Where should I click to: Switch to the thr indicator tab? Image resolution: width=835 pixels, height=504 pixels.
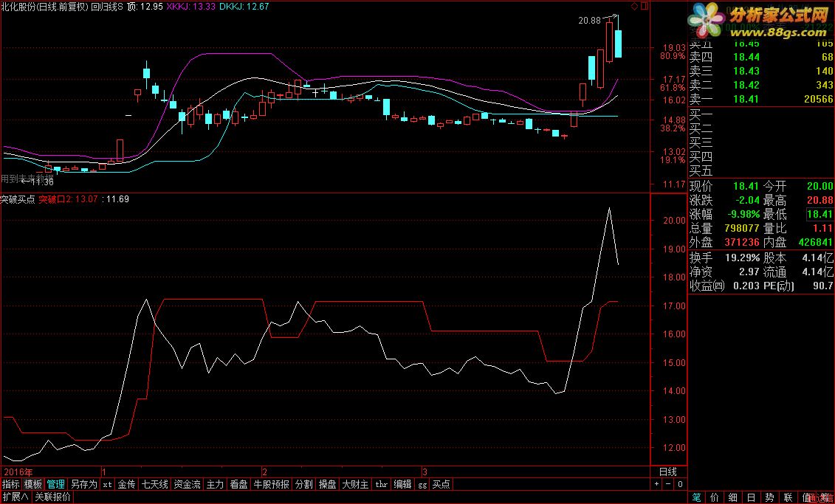381,484
